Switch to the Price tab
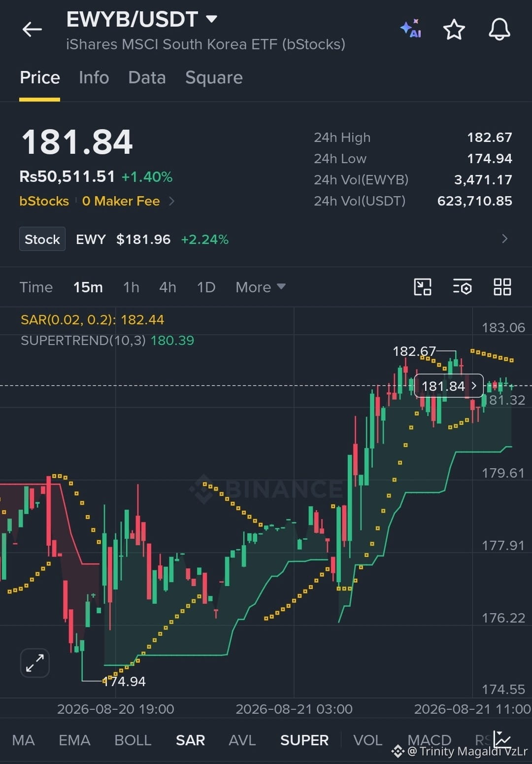532x764 pixels. click(x=40, y=78)
